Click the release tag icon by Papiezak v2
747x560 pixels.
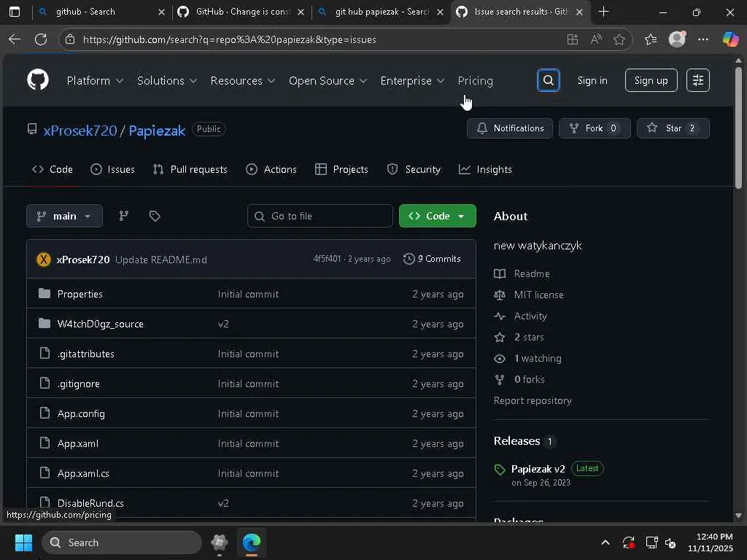(x=499, y=470)
